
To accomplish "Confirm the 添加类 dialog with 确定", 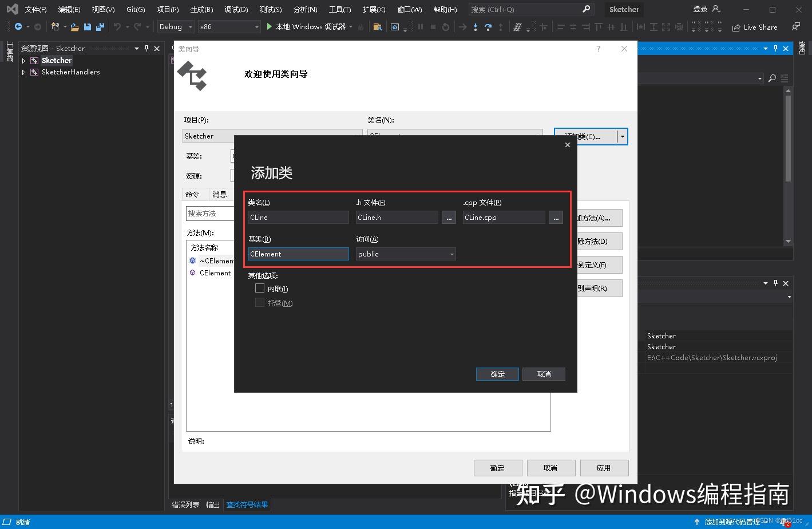I will tap(497, 374).
